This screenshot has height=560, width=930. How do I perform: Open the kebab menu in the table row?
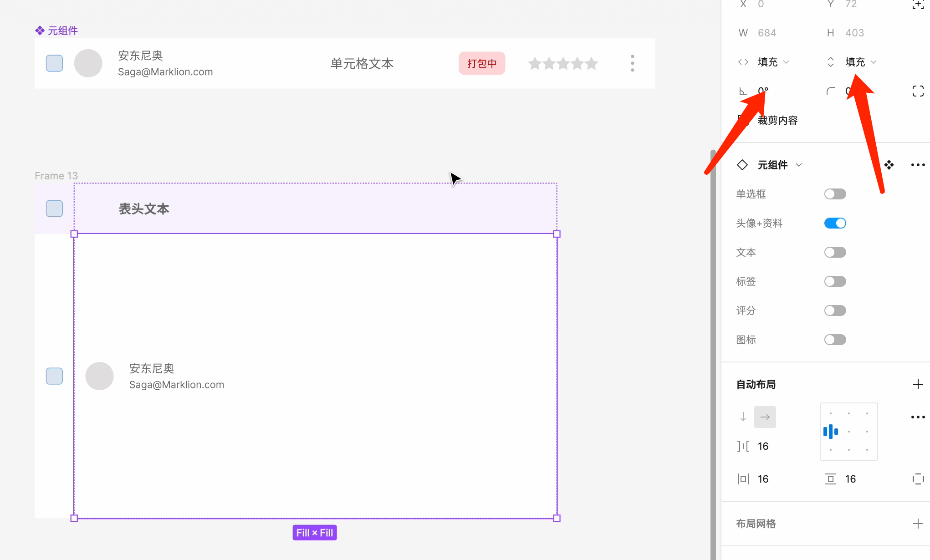click(x=632, y=63)
